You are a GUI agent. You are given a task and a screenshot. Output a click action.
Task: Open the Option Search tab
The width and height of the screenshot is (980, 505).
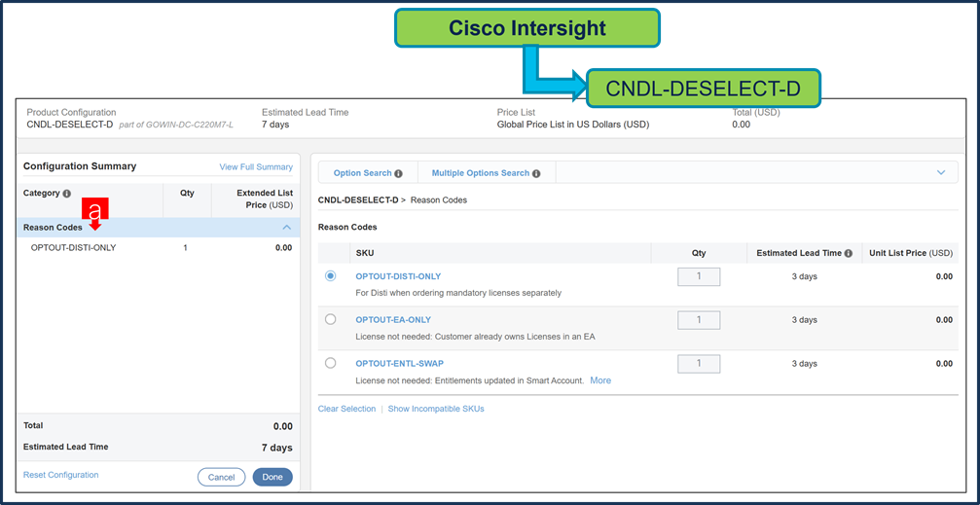coord(368,172)
